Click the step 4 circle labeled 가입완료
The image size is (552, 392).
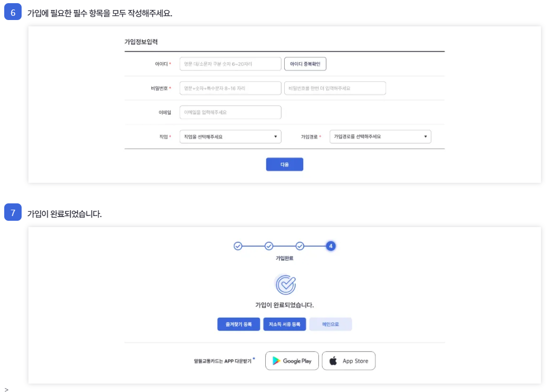pyautogui.click(x=331, y=246)
